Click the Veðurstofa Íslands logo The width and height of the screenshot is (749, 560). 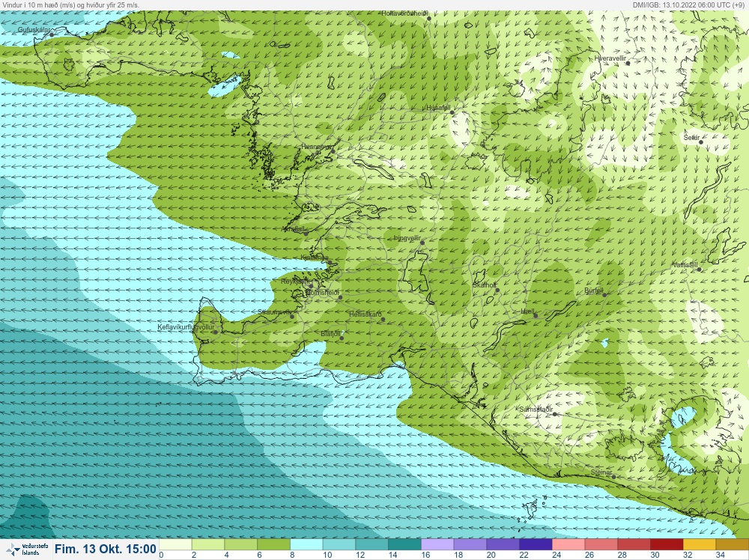(26, 550)
